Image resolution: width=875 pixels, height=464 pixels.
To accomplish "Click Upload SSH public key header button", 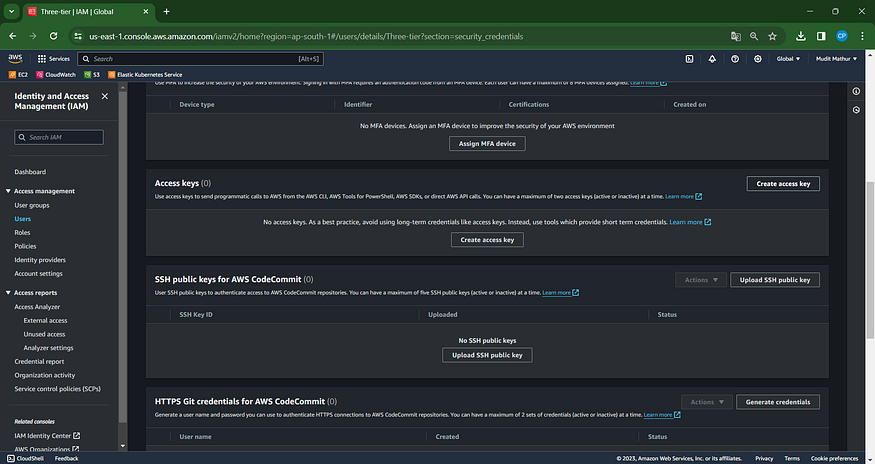I will tap(775, 280).
